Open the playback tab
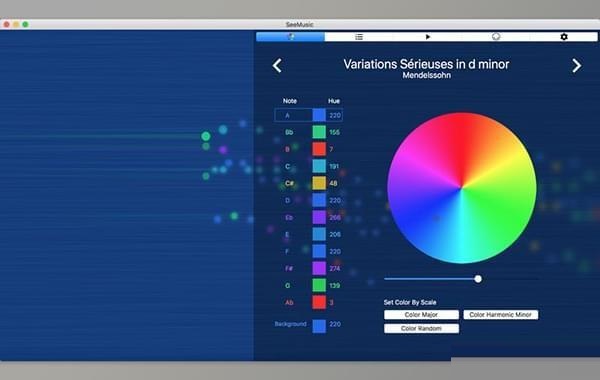This screenshot has height=380, width=600. click(x=427, y=37)
